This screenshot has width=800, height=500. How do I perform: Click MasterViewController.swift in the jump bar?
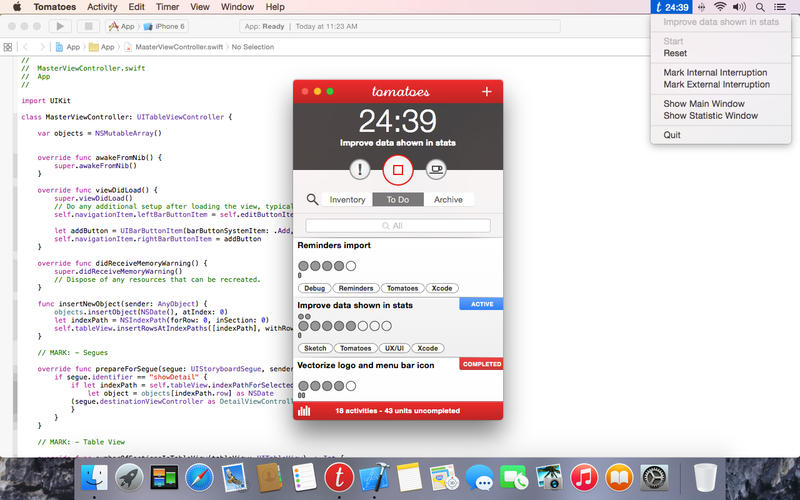coord(174,47)
